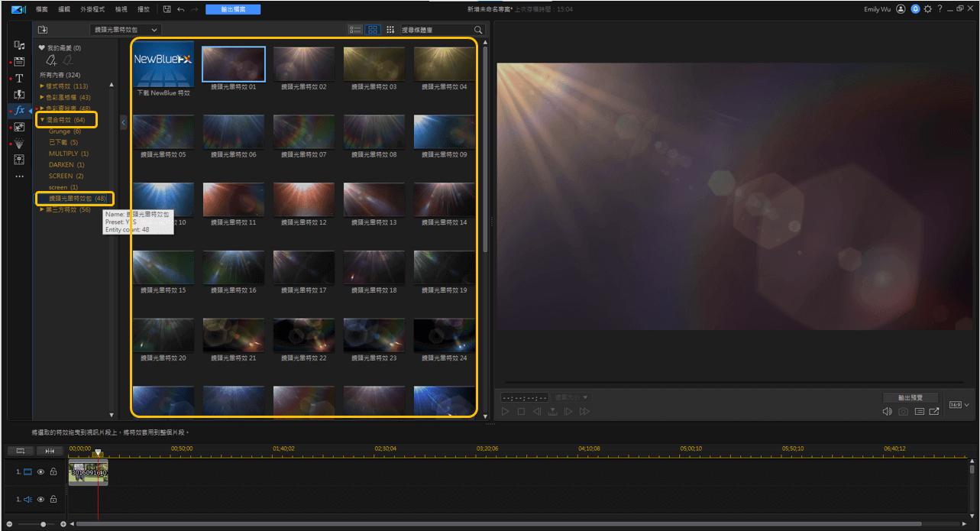Click the 輸出預覽 button
This screenshot has height=531, width=980.
tap(910, 397)
